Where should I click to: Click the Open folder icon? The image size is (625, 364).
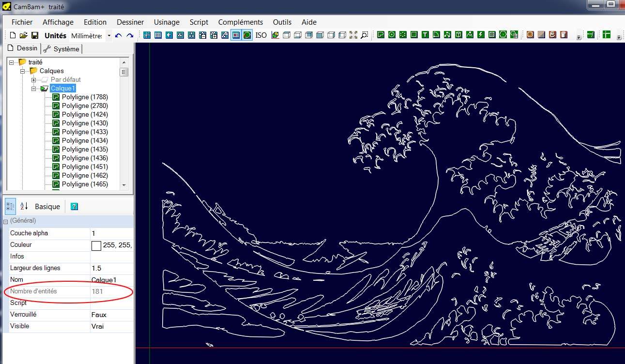23,35
